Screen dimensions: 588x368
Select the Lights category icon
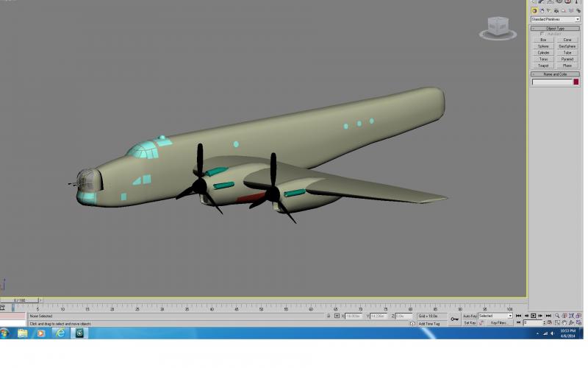coord(549,11)
